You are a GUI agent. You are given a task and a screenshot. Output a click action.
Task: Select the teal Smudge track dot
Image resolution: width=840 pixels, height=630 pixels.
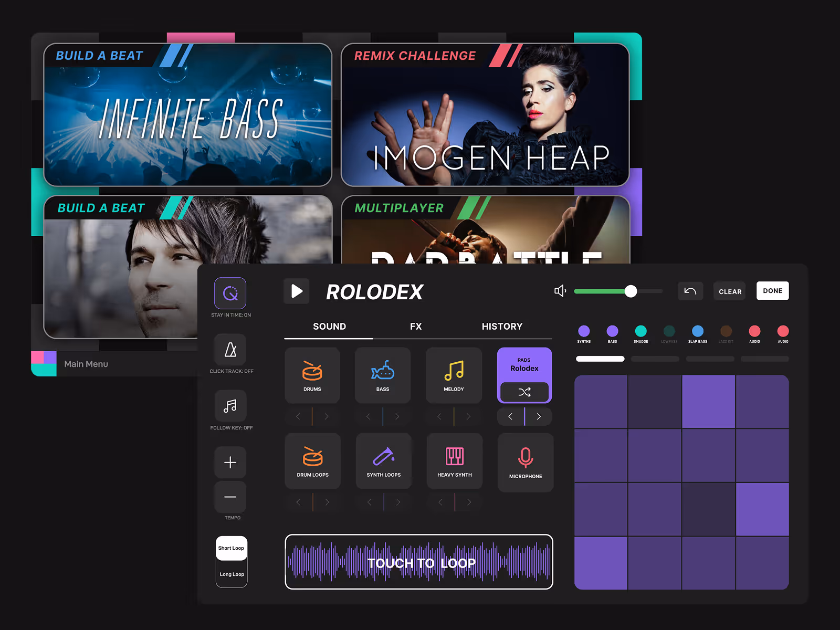coord(640,331)
